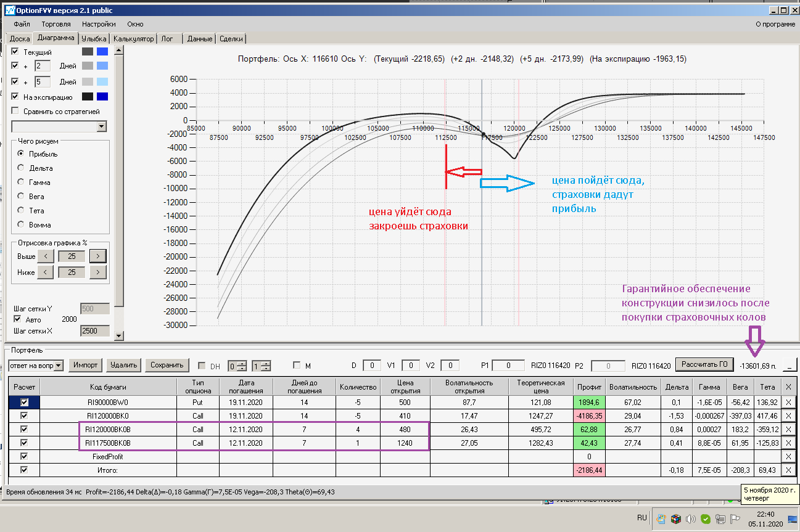This screenshot has width=800, height=532.
Task: Open the strategy comparison dropdown
Action: [101, 126]
